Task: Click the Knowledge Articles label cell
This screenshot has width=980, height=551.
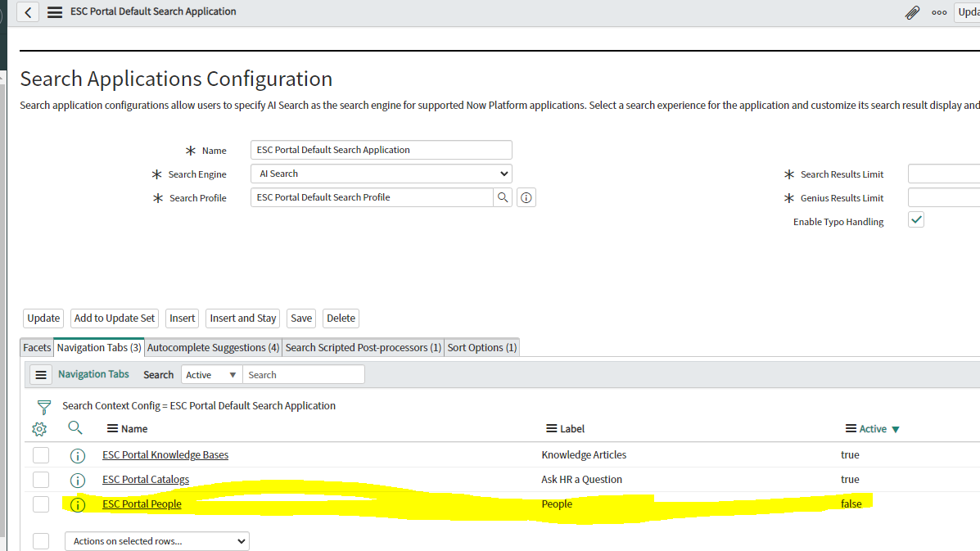Action: pyautogui.click(x=584, y=454)
